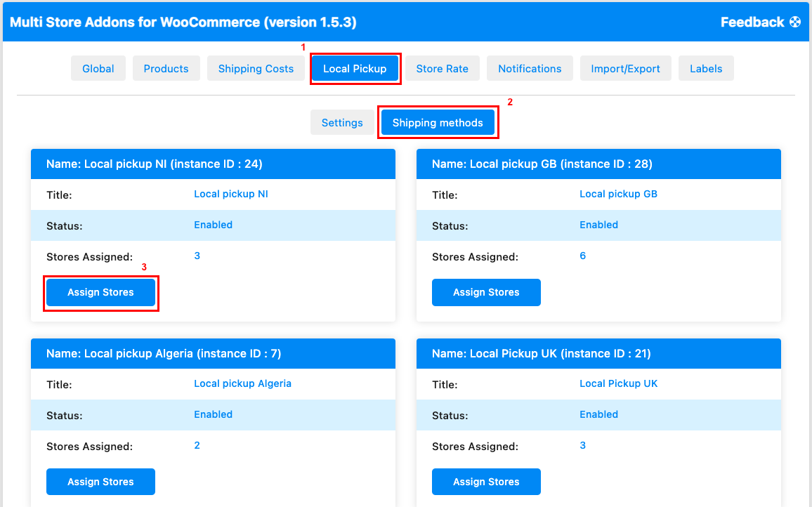Open the Products tab
Viewport: 812px width, 507px height.
166,68
